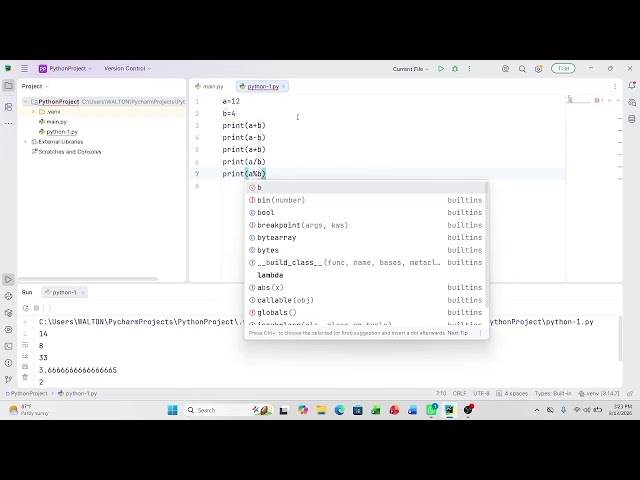Viewport: 640px width, 480px height.
Task: Click CRLF line separator in status bar
Action: [459, 393]
